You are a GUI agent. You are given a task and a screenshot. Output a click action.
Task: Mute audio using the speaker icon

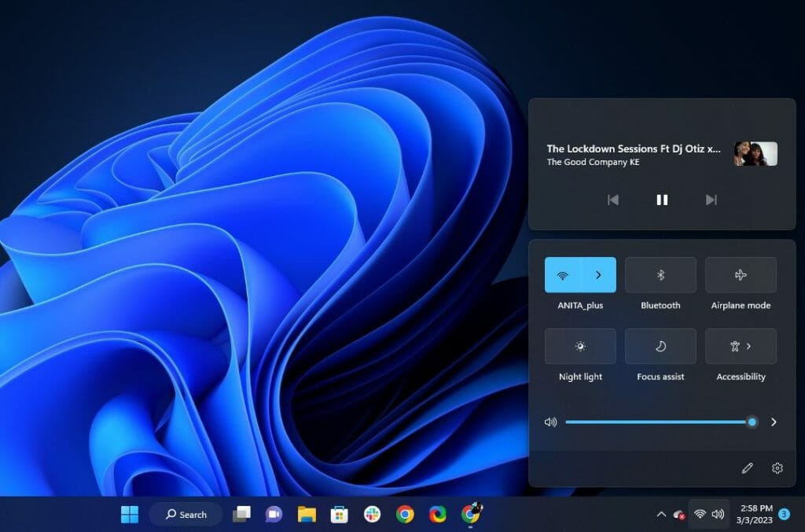550,422
